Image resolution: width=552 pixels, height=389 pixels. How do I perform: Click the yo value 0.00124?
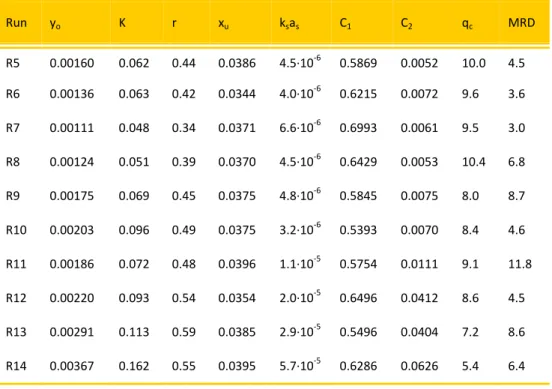coord(72,162)
